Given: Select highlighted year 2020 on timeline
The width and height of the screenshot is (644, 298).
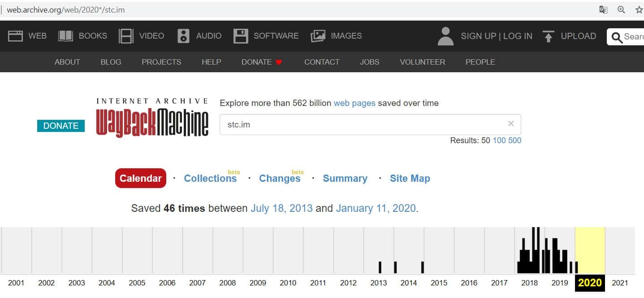Looking at the screenshot, I should 590,283.
